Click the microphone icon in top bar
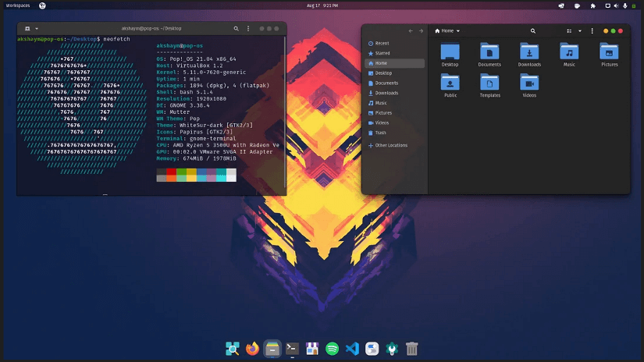 click(x=625, y=5)
